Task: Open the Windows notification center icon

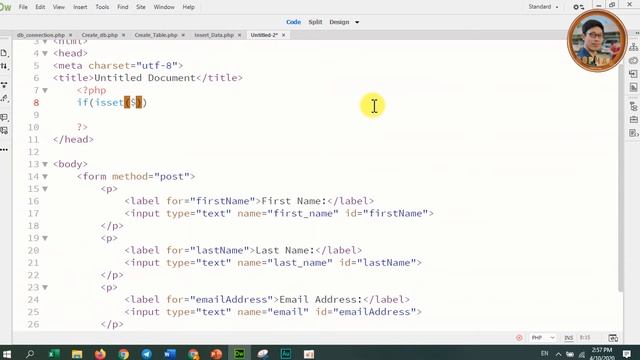Action: [627, 353]
